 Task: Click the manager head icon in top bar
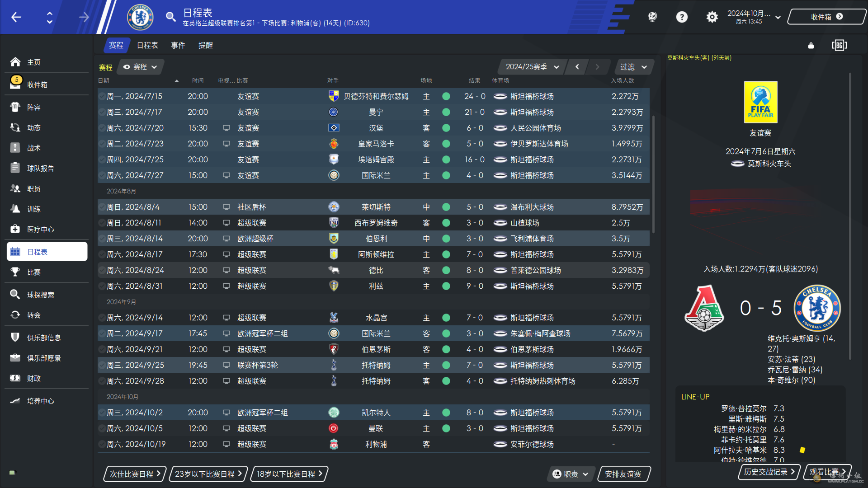(652, 17)
